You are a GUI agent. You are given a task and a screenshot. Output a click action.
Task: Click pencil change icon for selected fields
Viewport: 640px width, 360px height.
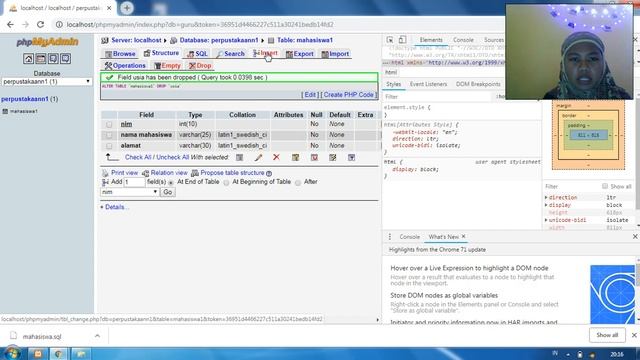pyautogui.click(x=258, y=158)
